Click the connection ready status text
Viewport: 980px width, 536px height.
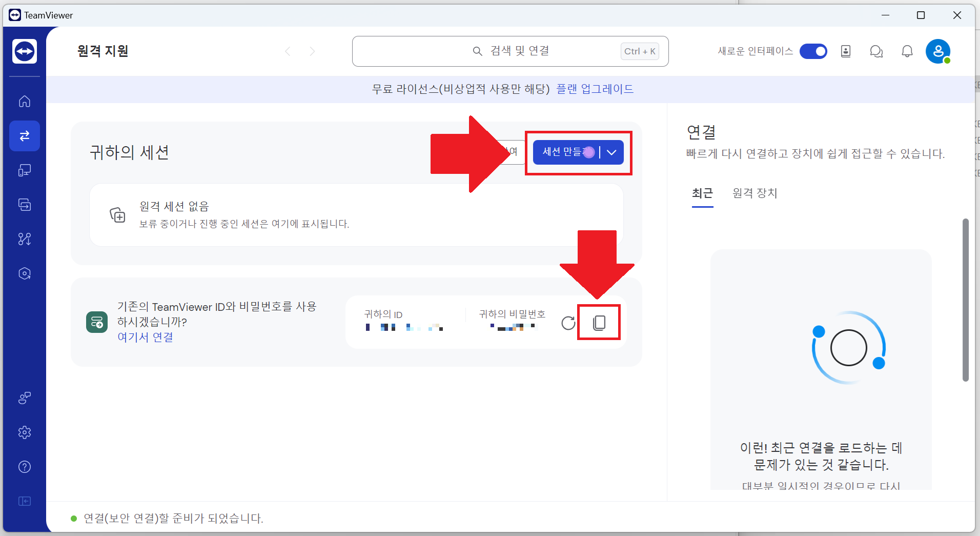point(173,519)
